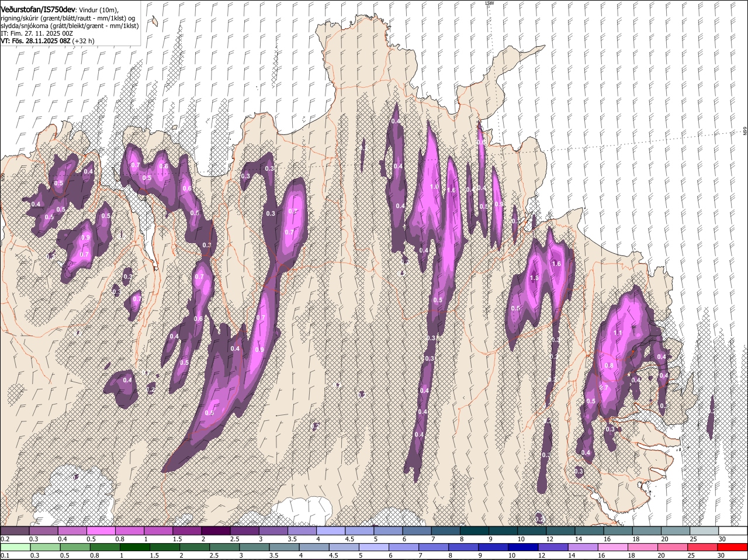The height and width of the screenshot is (560, 748).
Task: Select the deep navy blue swatch at 10 in lower scale
Action: pyautogui.click(x=524, y=548)
